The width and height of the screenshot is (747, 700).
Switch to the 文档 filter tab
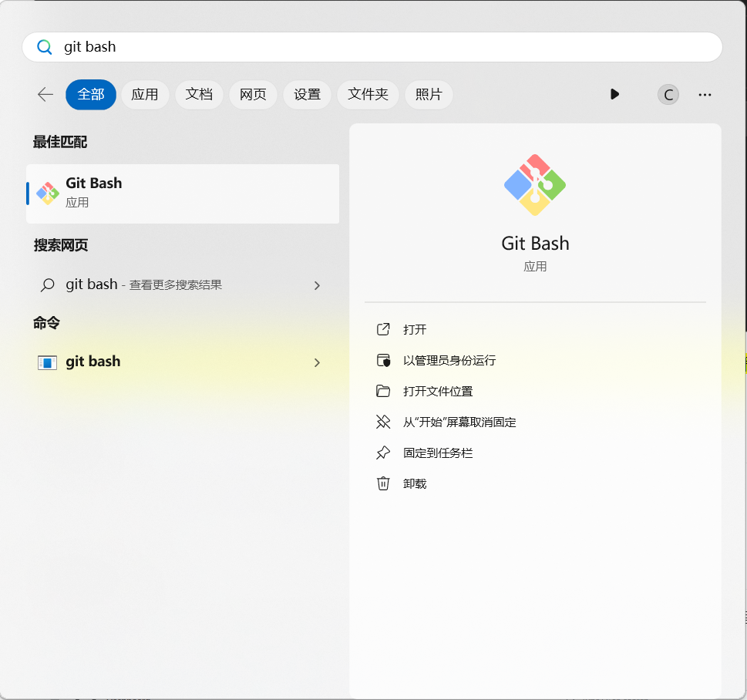pos(199,94)
